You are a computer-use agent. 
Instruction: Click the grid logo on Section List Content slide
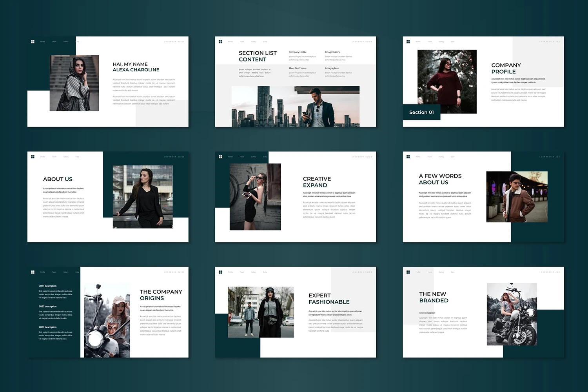(x=220, y=42)
